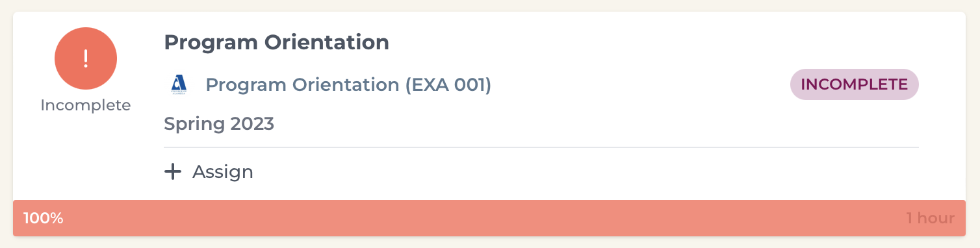Click the Spring 2023 term label
This screenshot has height=248, width=980.
click(219, 123)
